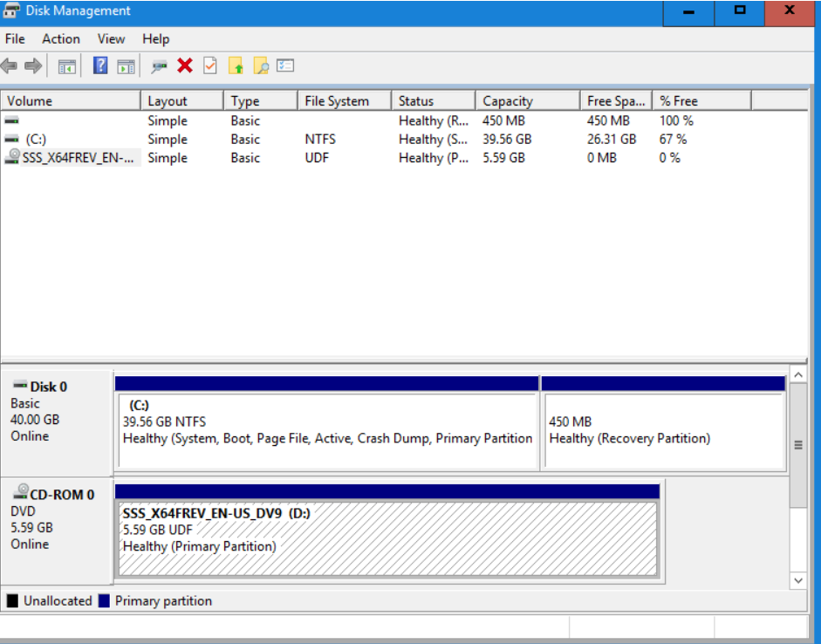Click the Back arrow toolbar icon

tap(10, 65)
